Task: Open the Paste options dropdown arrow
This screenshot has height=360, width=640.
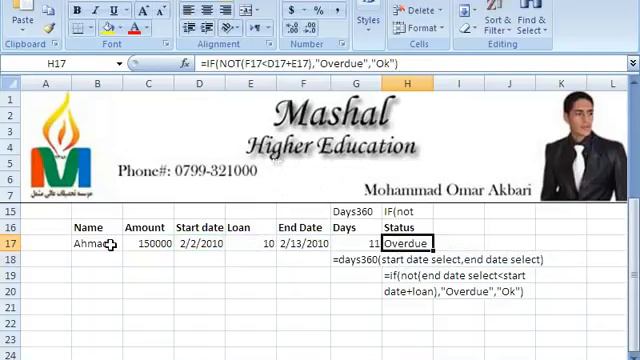Action: tap(22, 30)
